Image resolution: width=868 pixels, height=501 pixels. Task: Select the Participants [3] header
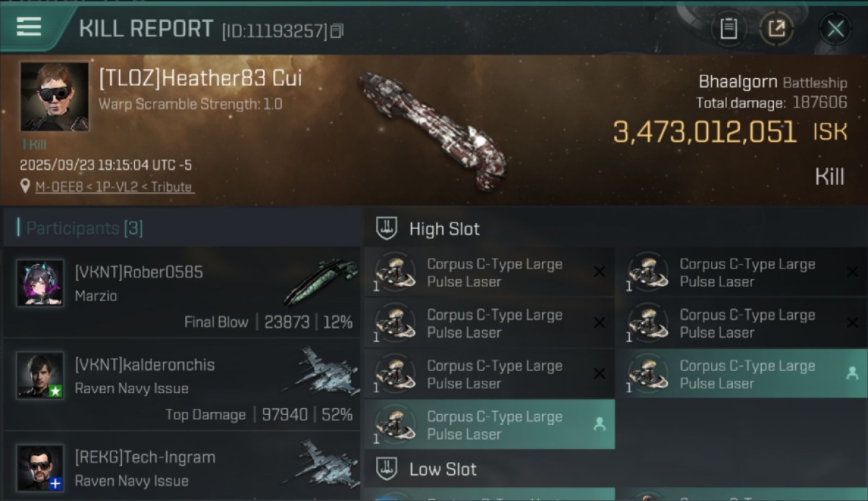pyautogui.click(x=85, y=228)
